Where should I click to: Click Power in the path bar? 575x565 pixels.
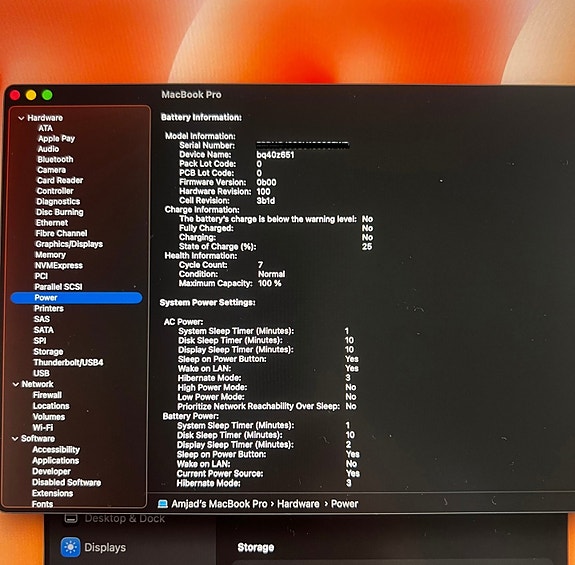tap(344, 504)
